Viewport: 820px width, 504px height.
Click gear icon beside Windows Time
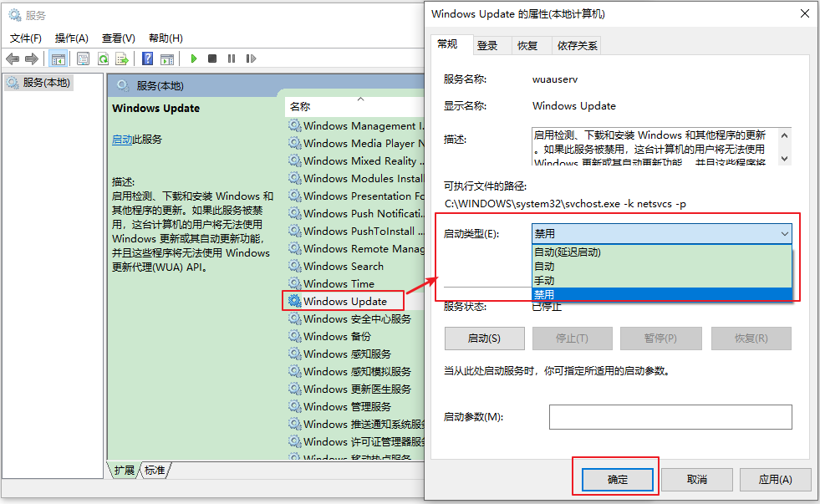[295, 283]
